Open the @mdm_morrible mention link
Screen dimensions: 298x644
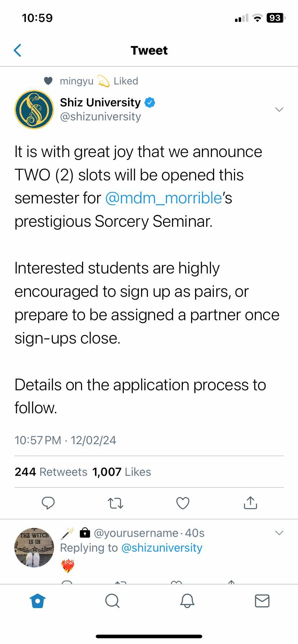[163, 198]
